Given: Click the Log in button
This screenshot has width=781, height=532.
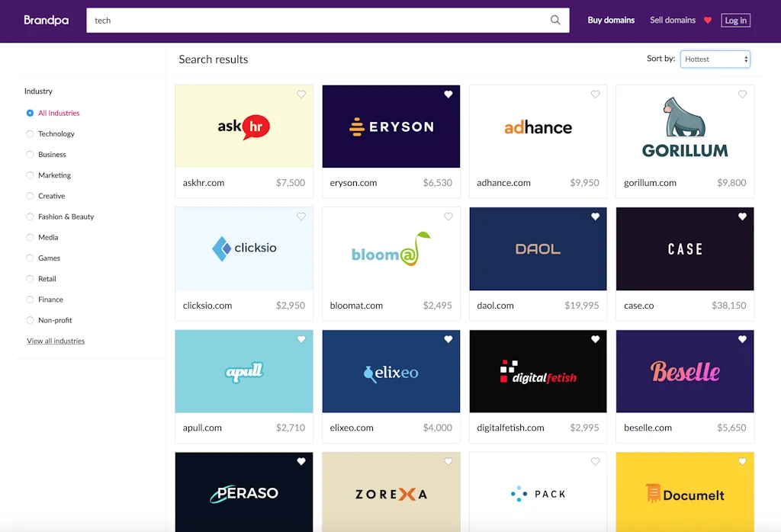Looking at the screenshot, I should pyautogui.click(x=735, y=21).
